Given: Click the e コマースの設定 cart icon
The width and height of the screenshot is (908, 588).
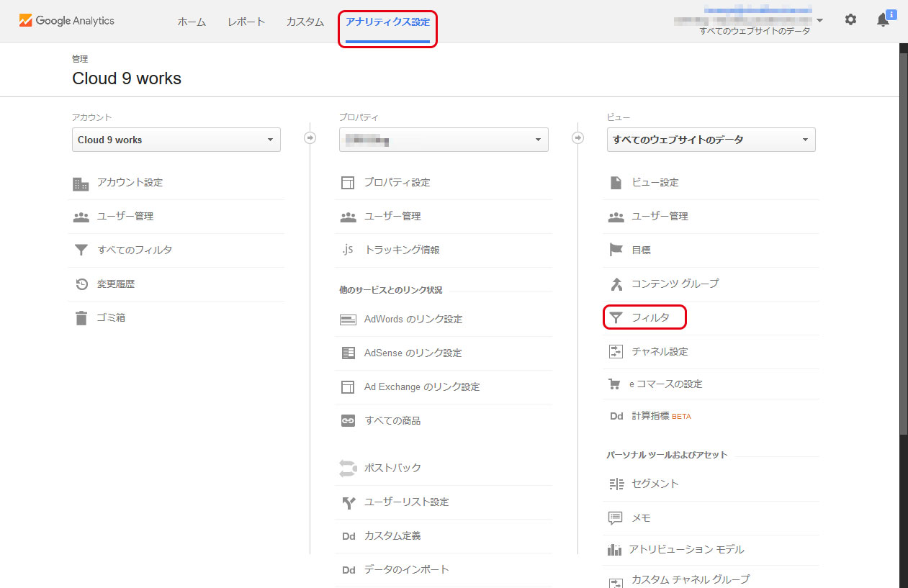Looking at the screenshot, I should point(615,384).
